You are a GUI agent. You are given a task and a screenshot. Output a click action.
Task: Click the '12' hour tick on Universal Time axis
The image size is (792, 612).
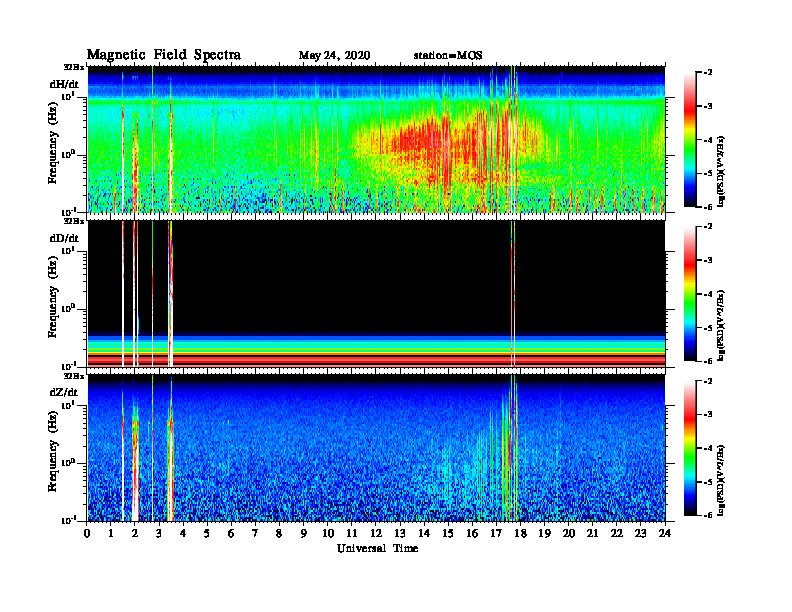point(376,533)
